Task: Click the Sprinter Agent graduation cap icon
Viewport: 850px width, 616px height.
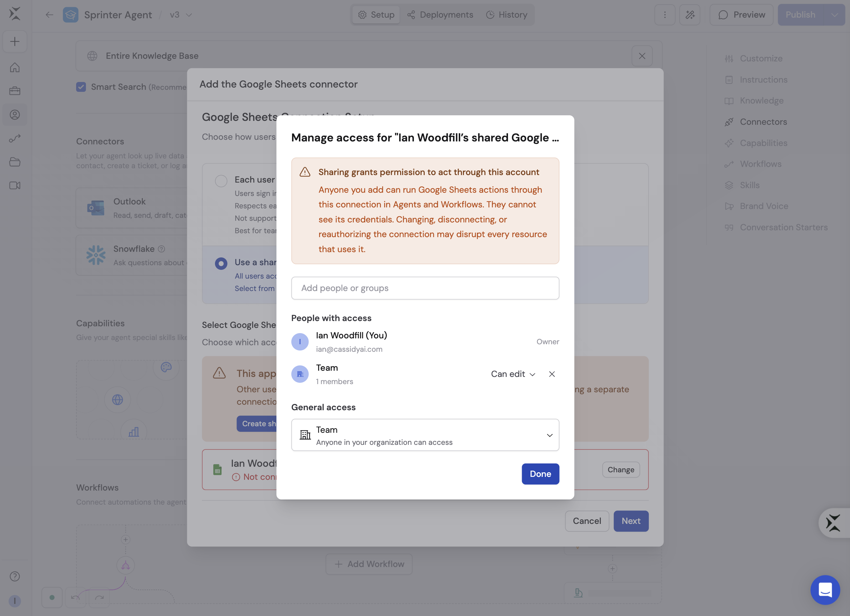Action: pyautogui.click(x=71, y=15)
